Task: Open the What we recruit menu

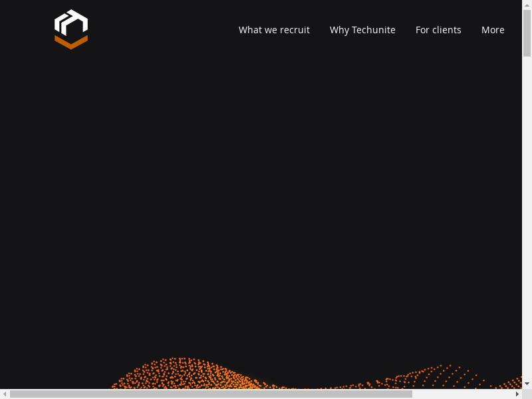Action: (274, 30)
